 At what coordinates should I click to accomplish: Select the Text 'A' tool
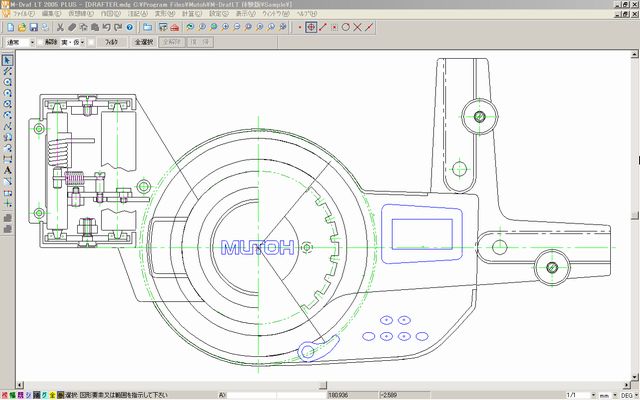click(x=7, y=171)
